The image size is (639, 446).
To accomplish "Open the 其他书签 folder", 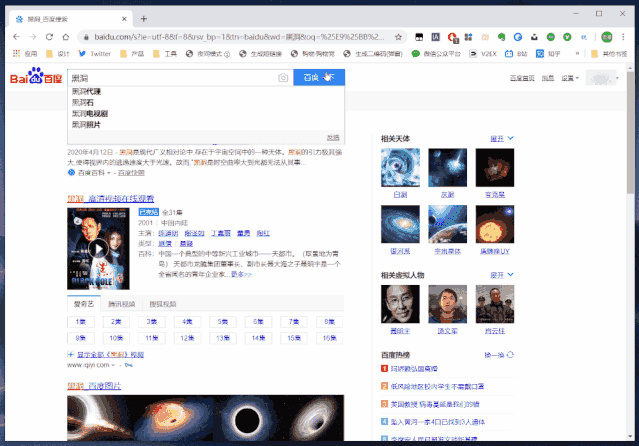I will [x=609, y=53].
